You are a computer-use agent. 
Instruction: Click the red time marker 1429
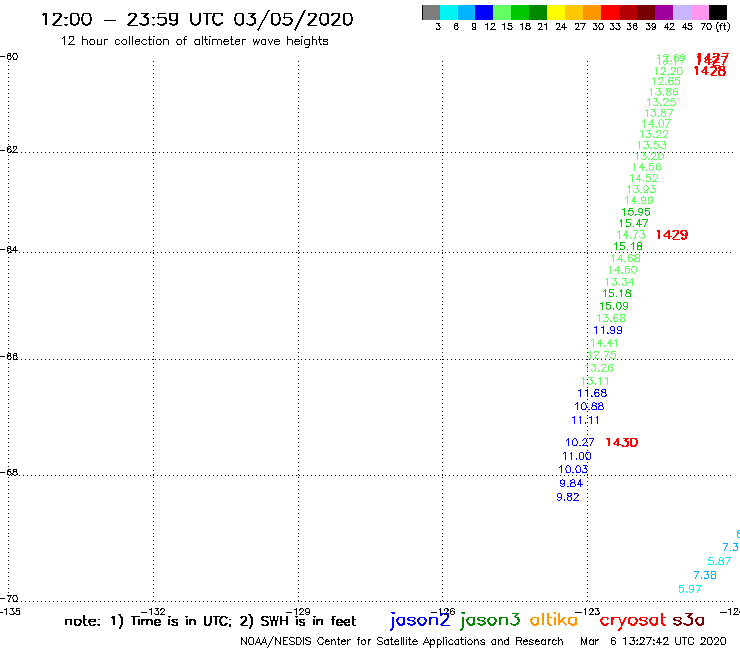click(x=672, y=235)
